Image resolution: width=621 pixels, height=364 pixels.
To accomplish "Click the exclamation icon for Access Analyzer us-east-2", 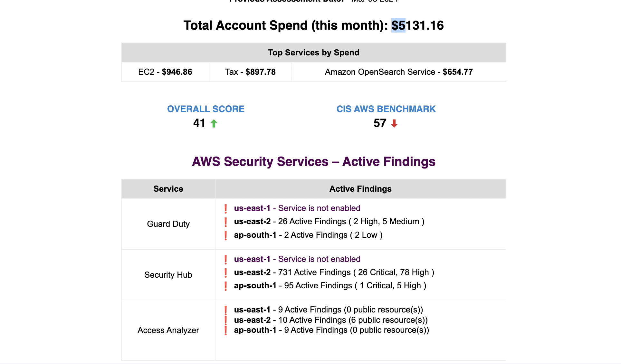I will pyautogui.click(x=226, y=320).
